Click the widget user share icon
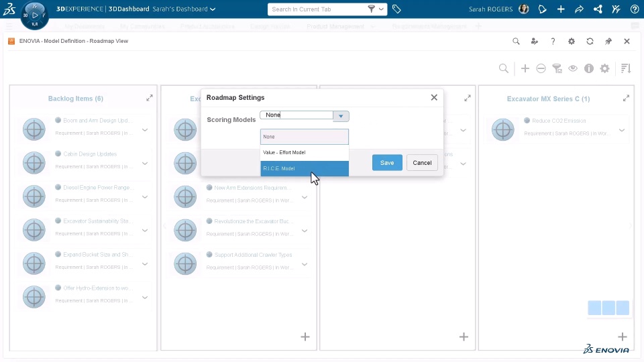 coord(535,41)
